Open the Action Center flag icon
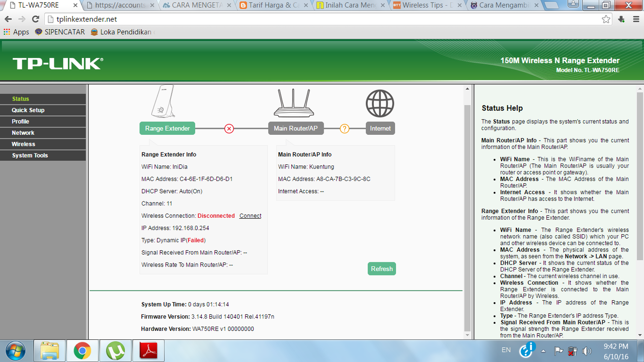This screenshot has width=644, height=362. [558, 350]
